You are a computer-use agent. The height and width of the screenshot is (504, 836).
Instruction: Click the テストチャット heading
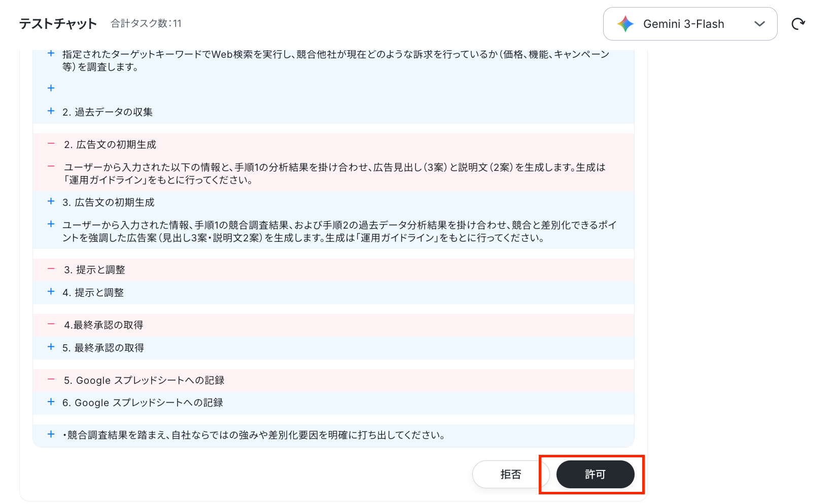(x=58, y=24)
